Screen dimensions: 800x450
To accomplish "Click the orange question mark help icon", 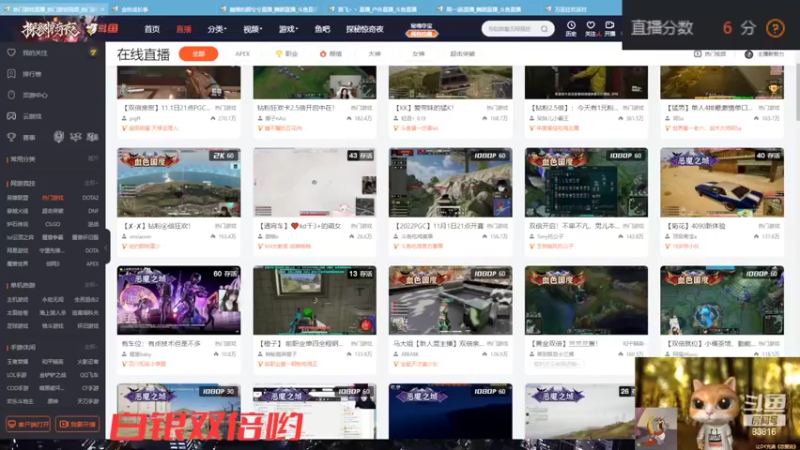I will click(775, 28).
